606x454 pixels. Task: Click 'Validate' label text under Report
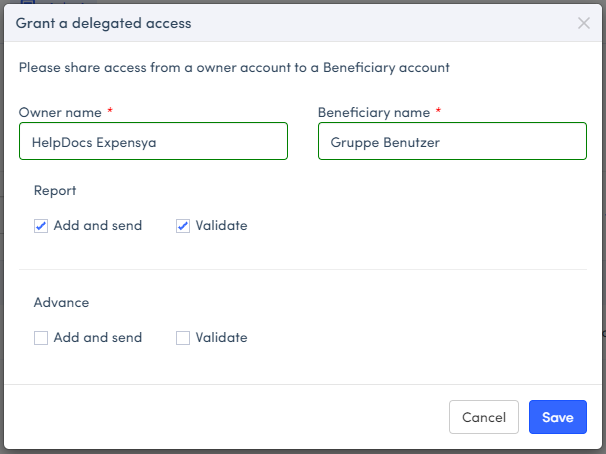(221, 226)
